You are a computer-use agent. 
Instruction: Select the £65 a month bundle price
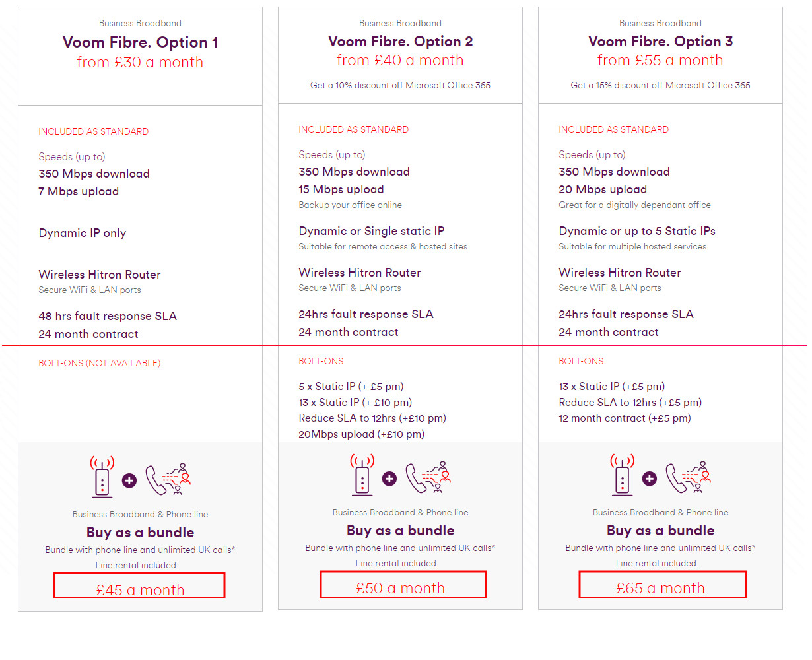pyautogui.click(x=660, y=587)
